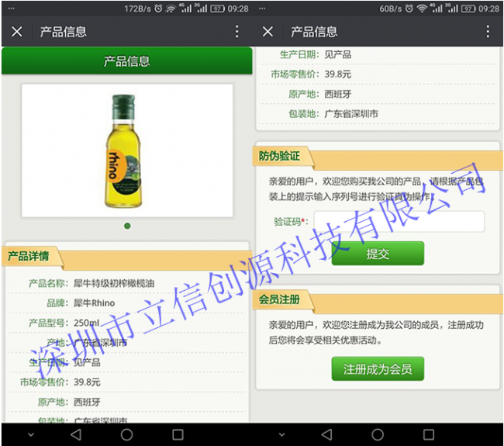
Task: Click 西班牙 origin on right screen
Action: pyautogui.click(x=338, y=94)
